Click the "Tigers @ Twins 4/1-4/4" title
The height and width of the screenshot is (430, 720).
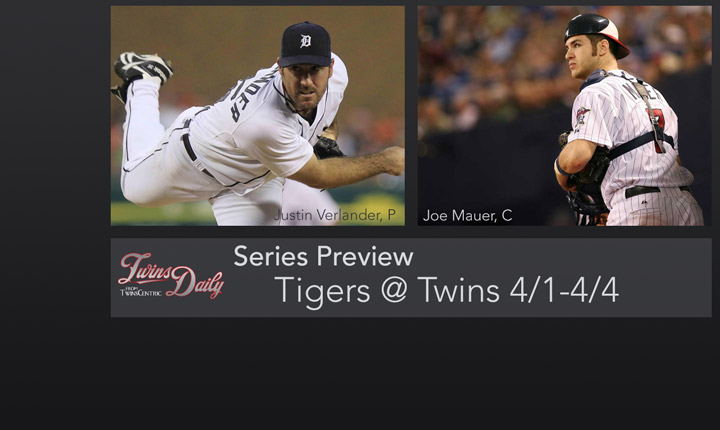(x=446, y=290)
